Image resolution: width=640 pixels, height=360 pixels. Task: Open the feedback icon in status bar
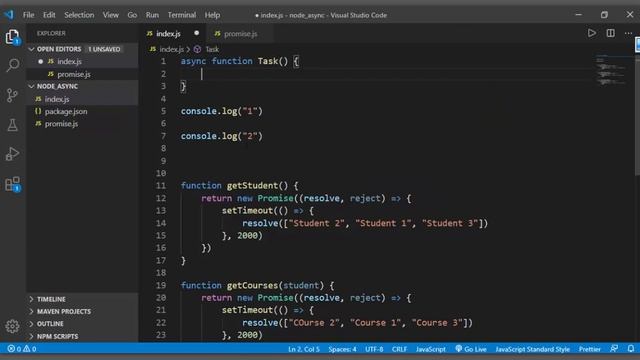point(613,349)
